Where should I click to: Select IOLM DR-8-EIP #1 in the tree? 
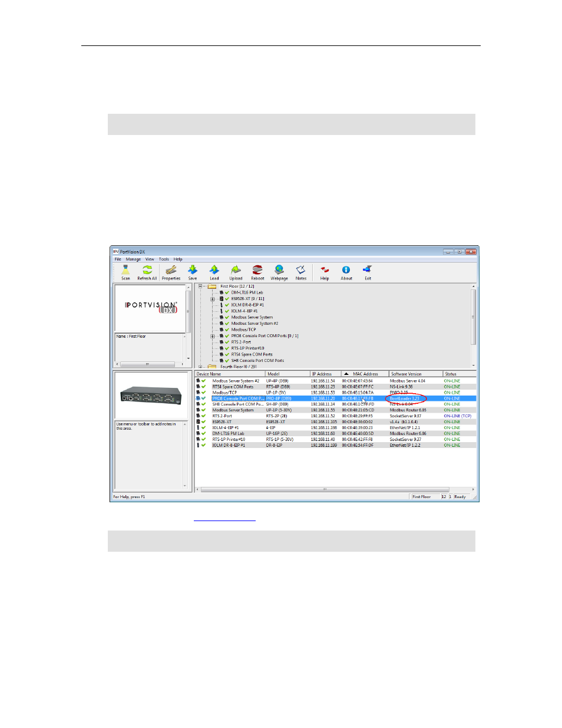click(x=247, y=305)
